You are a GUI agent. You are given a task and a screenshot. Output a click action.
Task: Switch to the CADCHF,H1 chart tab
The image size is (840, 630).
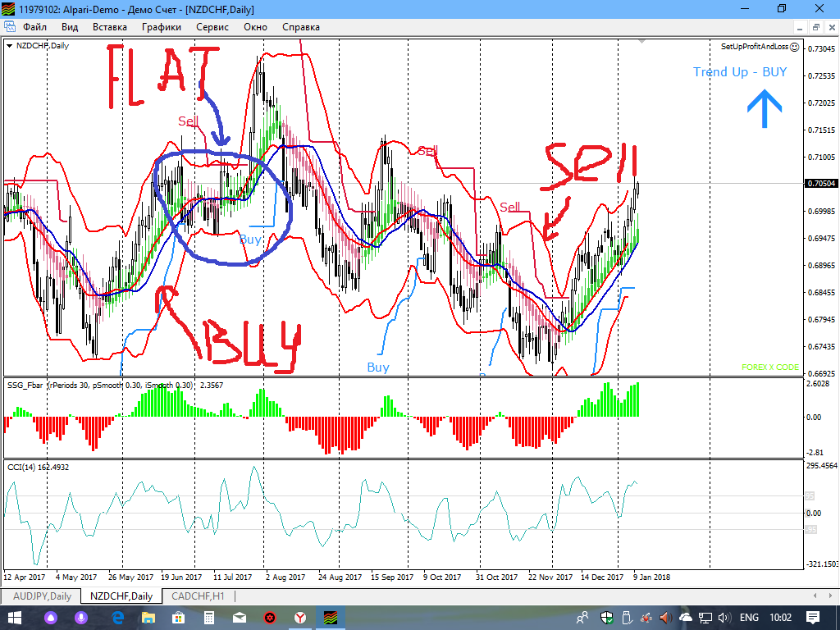coord(198,596)
